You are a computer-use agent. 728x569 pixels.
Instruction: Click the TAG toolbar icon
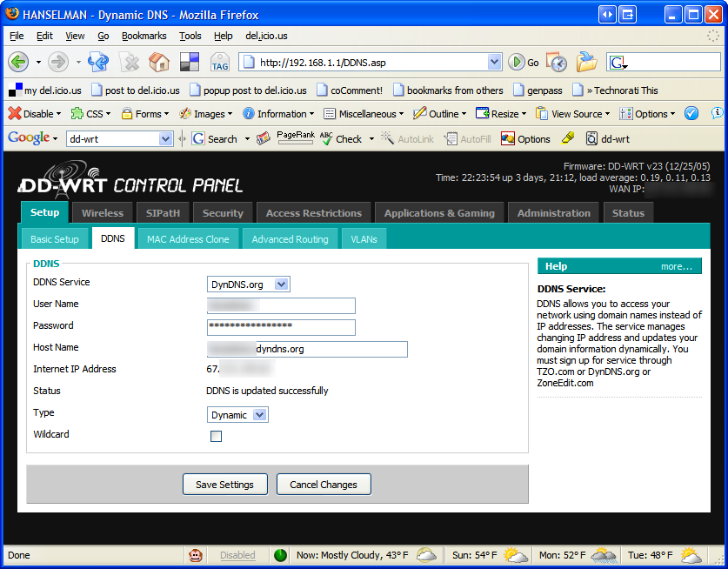219,62
